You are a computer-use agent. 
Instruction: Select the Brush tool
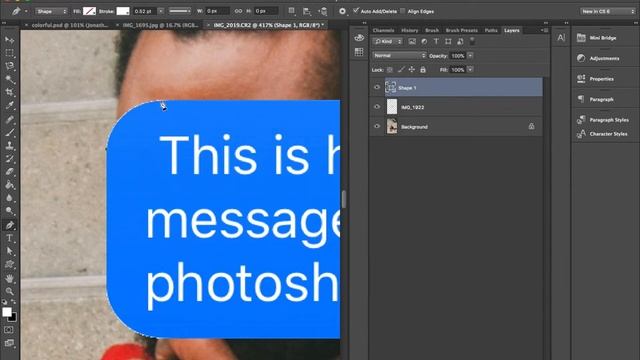point(9,132)
